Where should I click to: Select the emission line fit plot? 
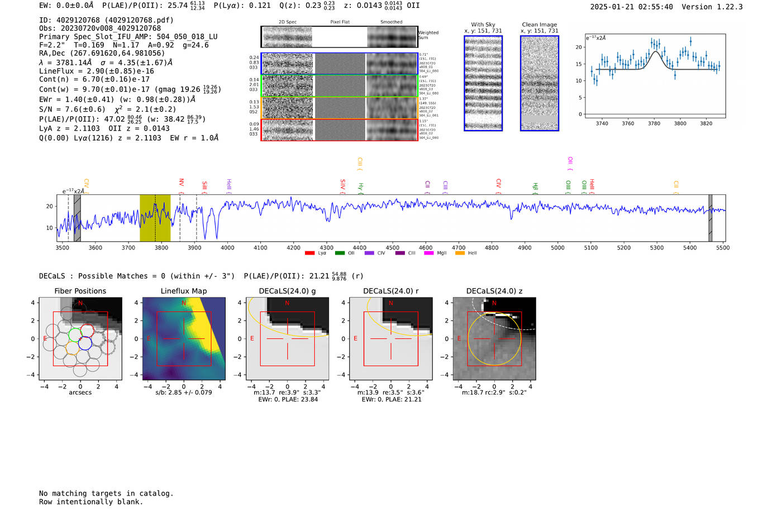(655, 76)
